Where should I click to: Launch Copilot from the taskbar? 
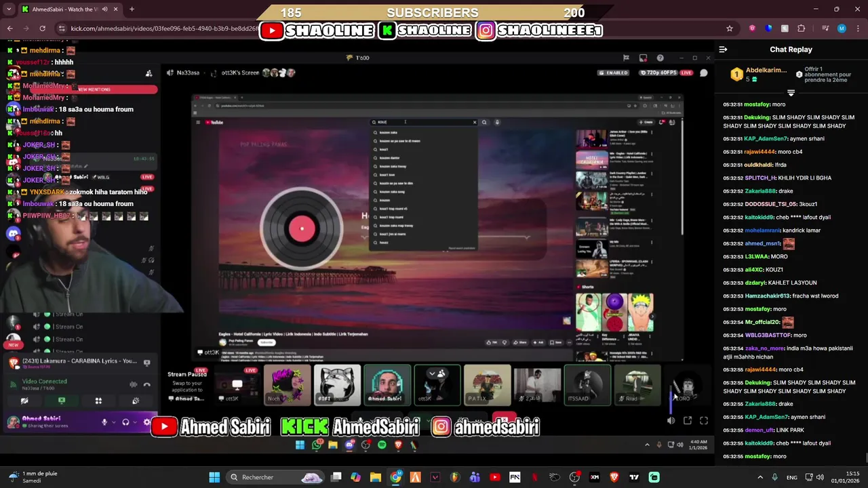[x=356, y=477]
